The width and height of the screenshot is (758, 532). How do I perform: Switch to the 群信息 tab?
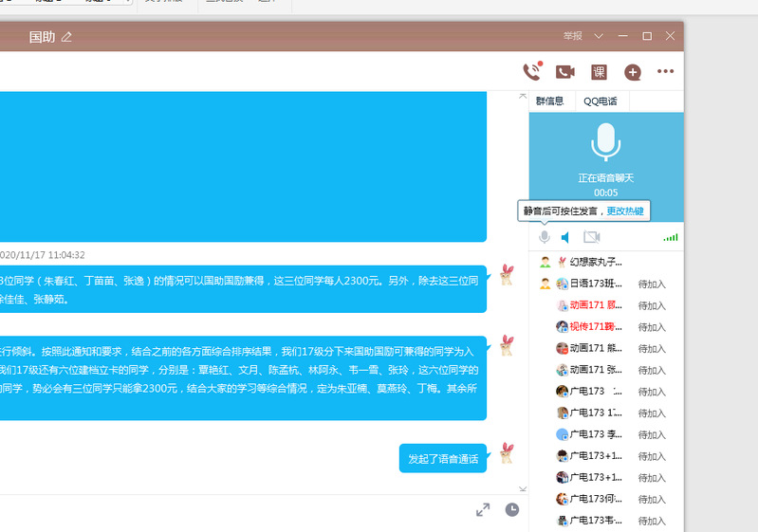click(550, 101)
